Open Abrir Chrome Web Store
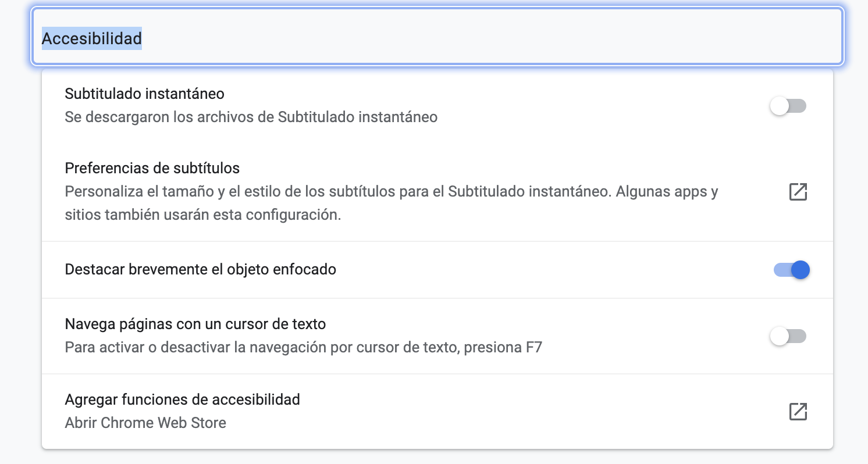 pyautogui.click(x=144, y=423)
